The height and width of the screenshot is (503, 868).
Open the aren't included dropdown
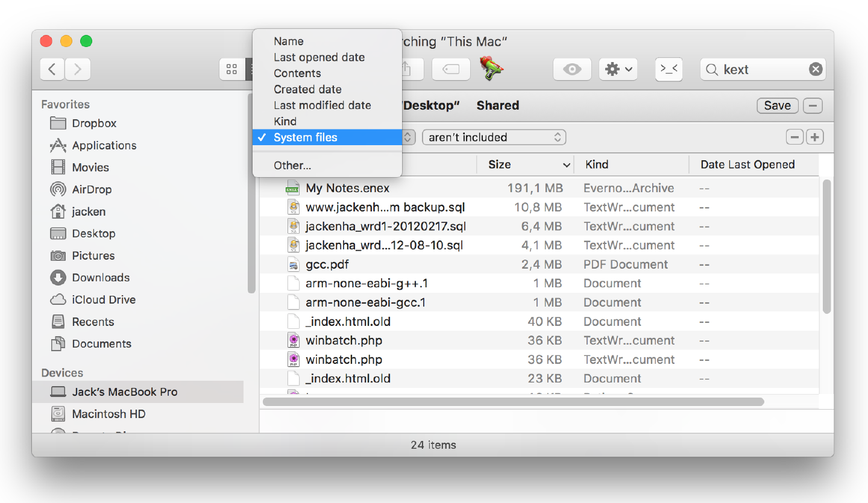tap(494, 137)
